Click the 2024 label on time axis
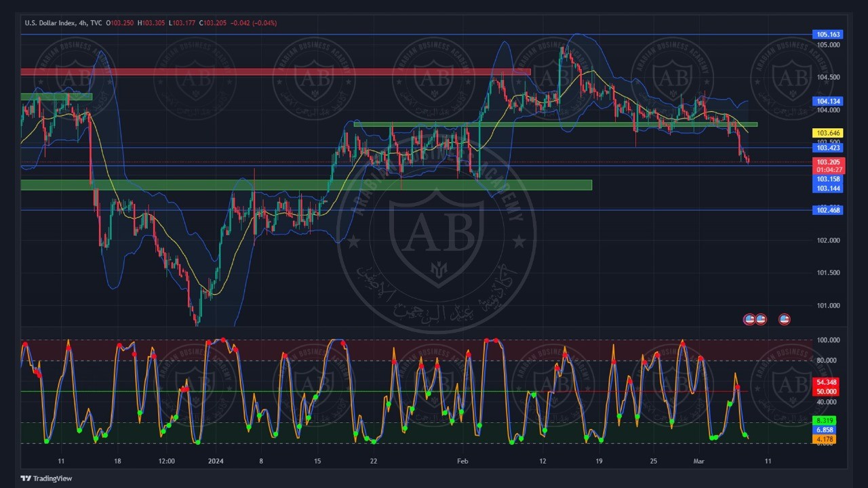 216,462
